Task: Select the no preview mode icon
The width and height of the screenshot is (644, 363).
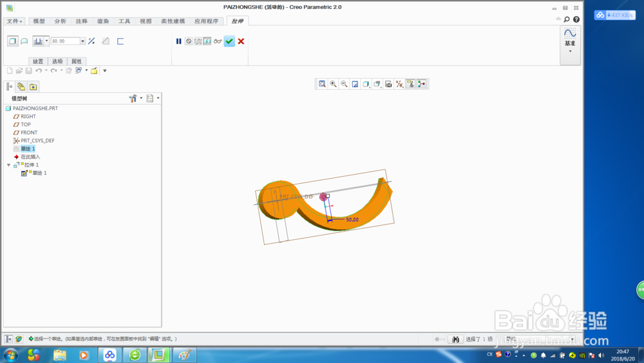Action: pyautogui.click(x=189, y=41)
